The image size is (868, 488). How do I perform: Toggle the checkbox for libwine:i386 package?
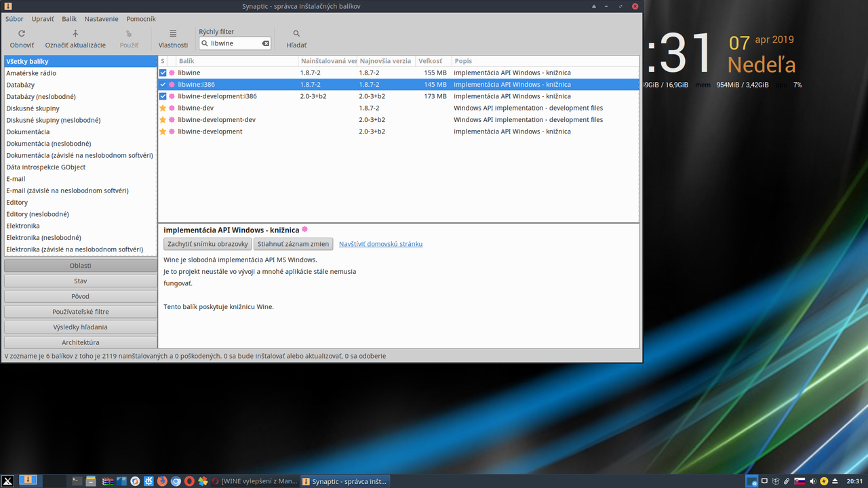point(163,85)
